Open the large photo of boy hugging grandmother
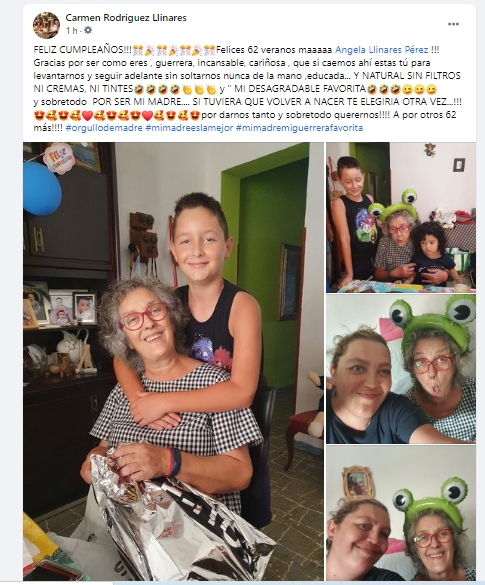The height and width of the screenshot is (585, 485). [173, 362]
